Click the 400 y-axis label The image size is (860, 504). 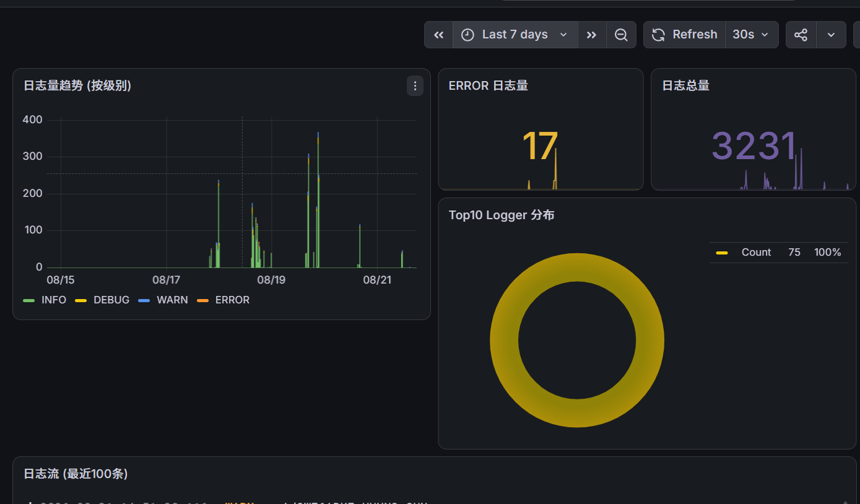coord(32,119)
